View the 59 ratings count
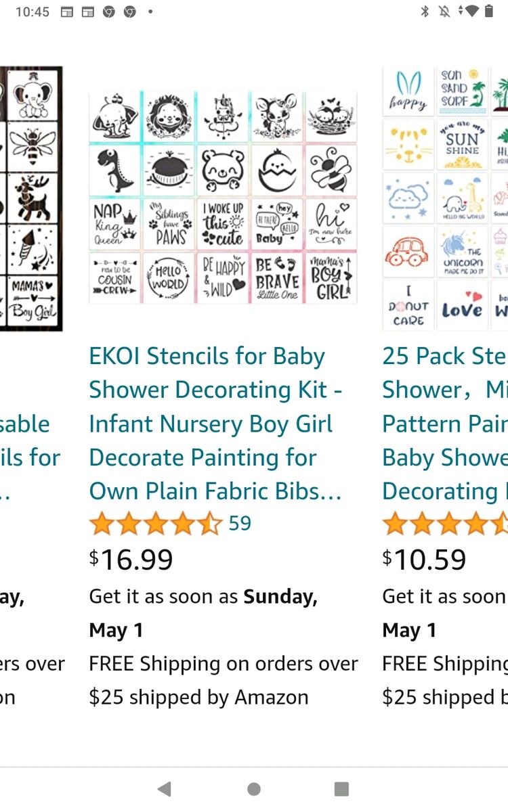The width and height of the screenshot is (508, 812). (240, 523)
